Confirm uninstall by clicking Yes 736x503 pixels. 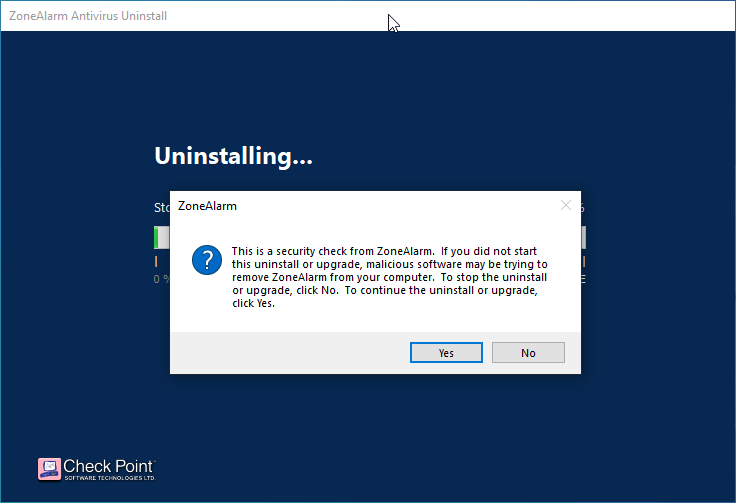click(446, 352)
